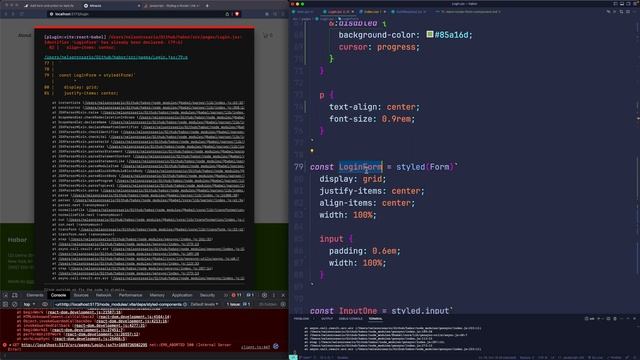This screenshot has width=640, height=360.
Task: Open the console settings gear icon
Action: (x=283, y=304)
